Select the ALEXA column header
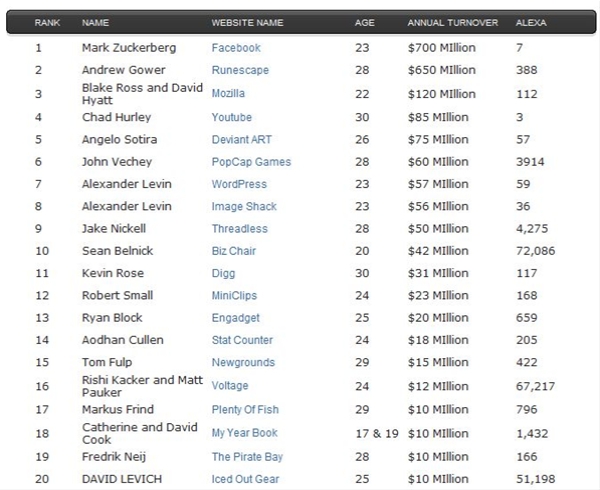This screenshot has width=600, height=490. coord(531,23)
